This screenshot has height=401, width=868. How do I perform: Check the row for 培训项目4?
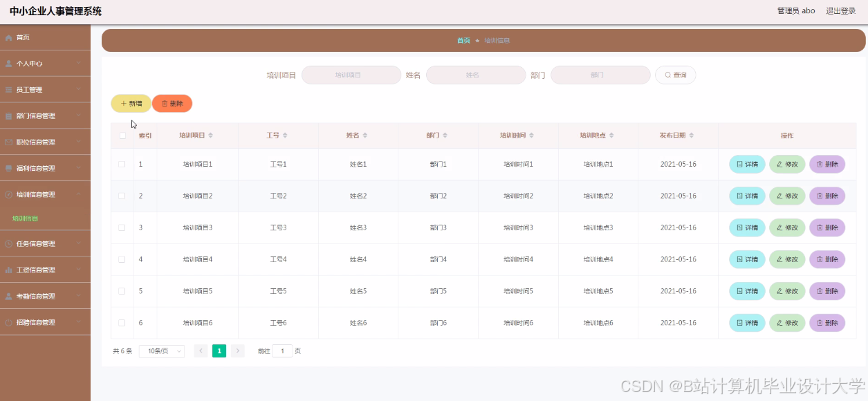[122, 259]
